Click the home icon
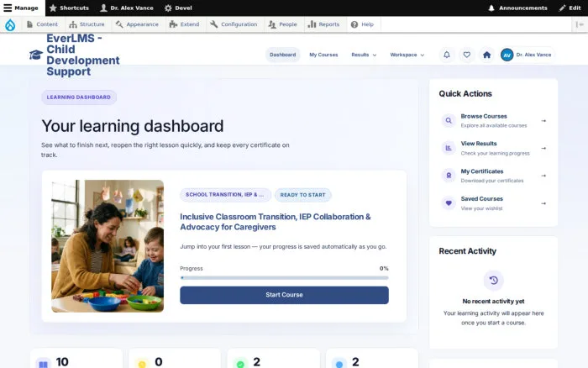 (486, 55)
